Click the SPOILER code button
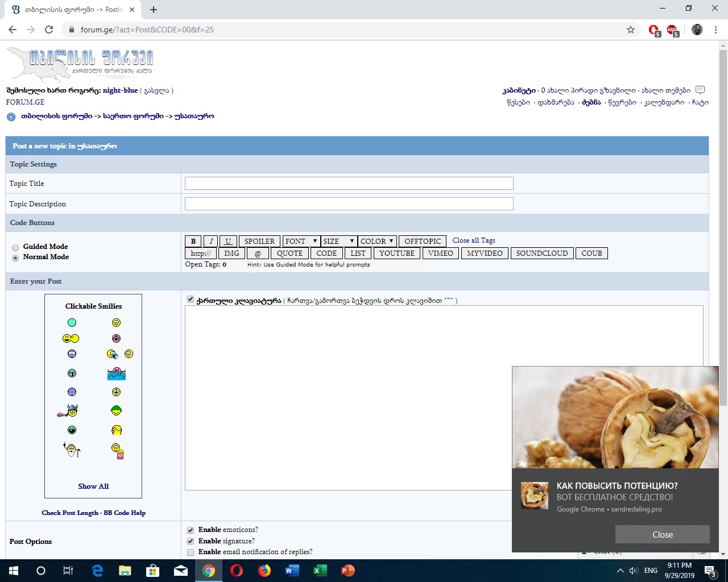728x582 pixels. pos(259,241)
